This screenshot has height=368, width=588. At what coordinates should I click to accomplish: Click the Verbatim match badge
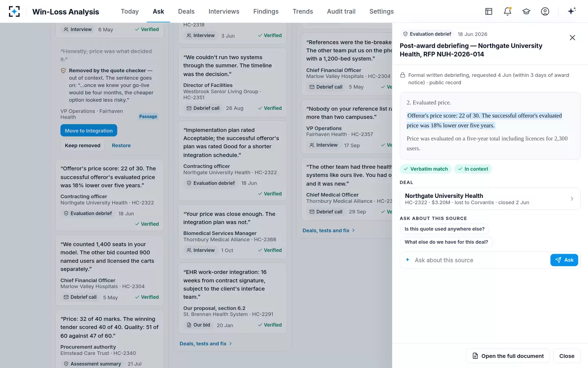pos(425,169)
